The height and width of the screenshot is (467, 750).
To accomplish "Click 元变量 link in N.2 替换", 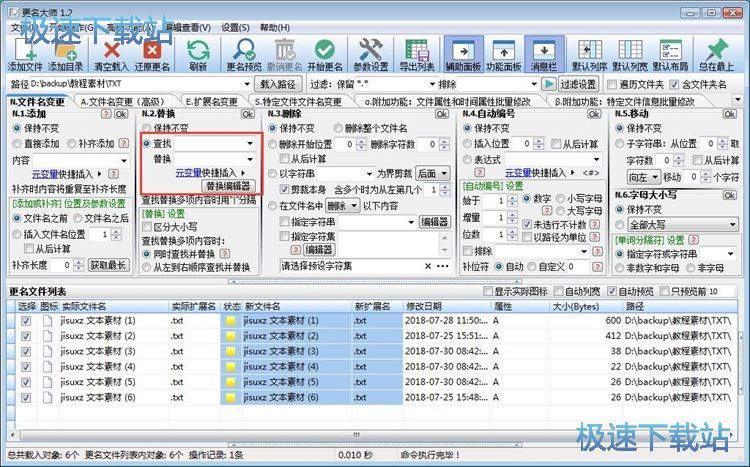I will (188, 173).
